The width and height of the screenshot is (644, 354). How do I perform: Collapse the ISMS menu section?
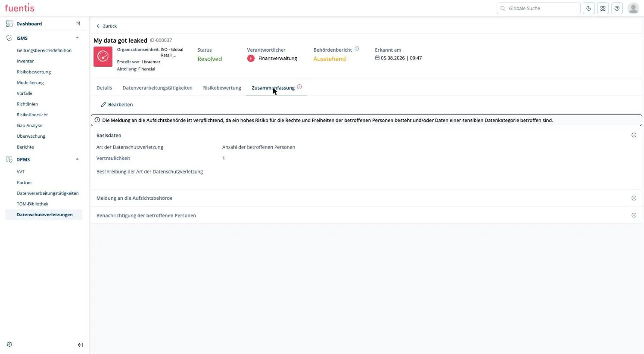pyautogui.click(x=77, y=38)
